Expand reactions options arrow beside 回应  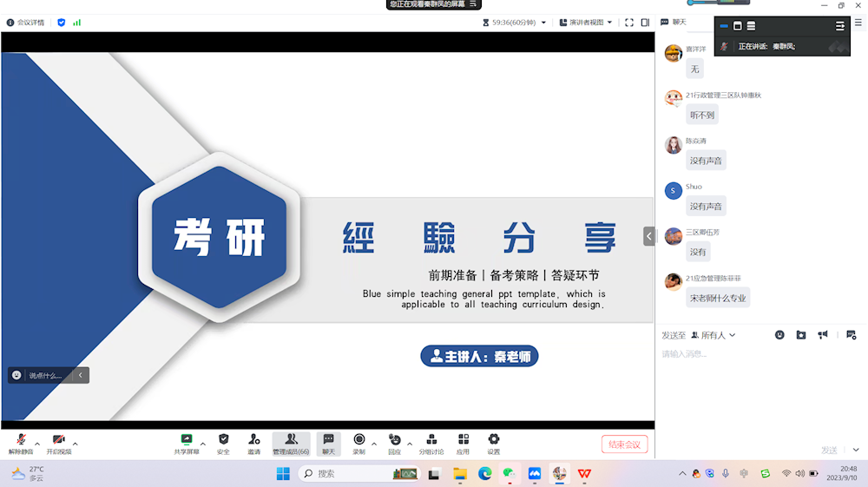click(x=410, y=444)
